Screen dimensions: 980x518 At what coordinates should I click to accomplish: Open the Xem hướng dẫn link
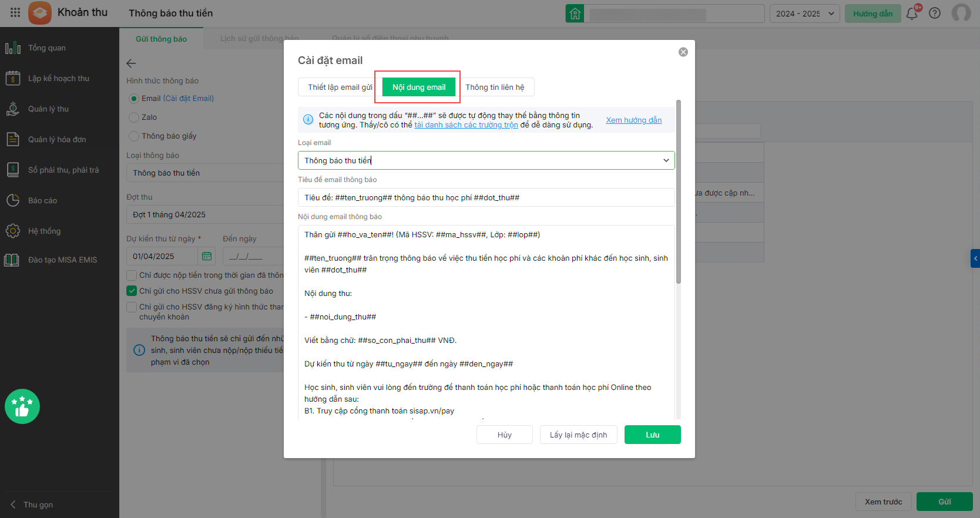(633, 120)
